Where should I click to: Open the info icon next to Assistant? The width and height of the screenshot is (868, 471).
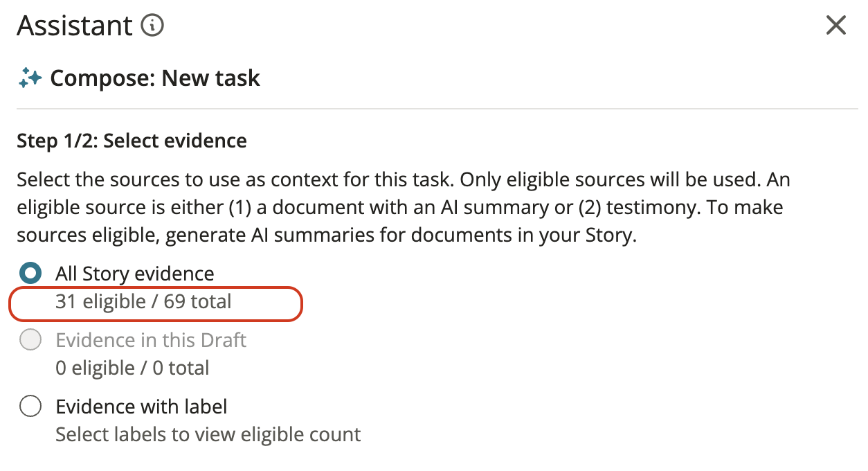pyautogui.click(x=152, y=26)
